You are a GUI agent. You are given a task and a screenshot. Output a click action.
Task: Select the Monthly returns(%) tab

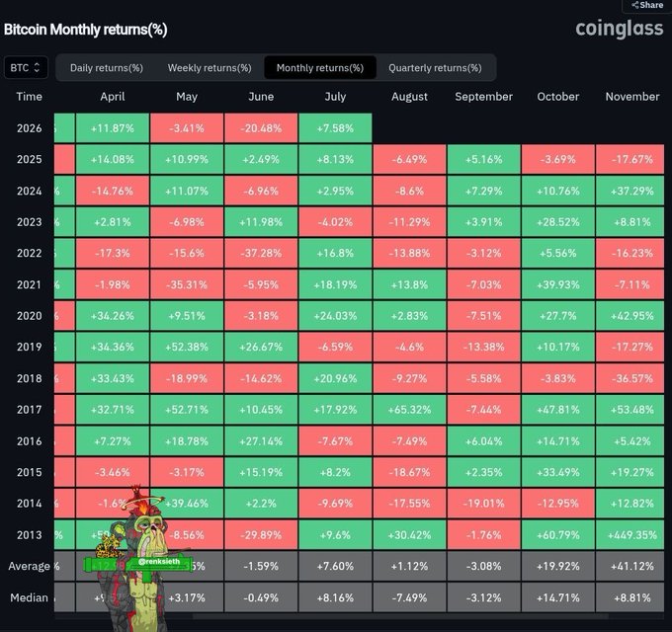320,68
